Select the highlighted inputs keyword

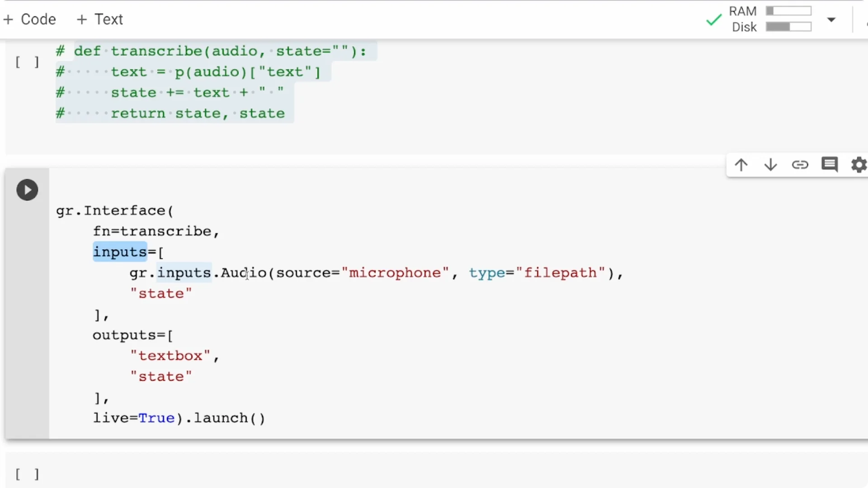pyautogui.click(x=119, y=252)
